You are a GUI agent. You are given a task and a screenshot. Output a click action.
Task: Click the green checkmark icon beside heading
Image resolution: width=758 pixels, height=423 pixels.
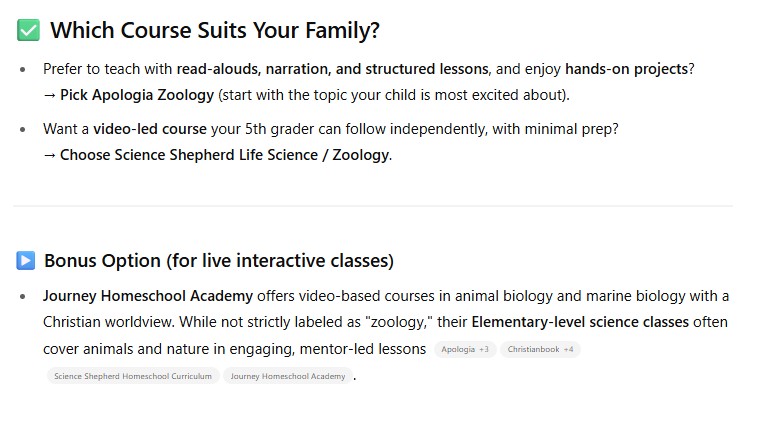pyautogui.click(x=28, y=30)
